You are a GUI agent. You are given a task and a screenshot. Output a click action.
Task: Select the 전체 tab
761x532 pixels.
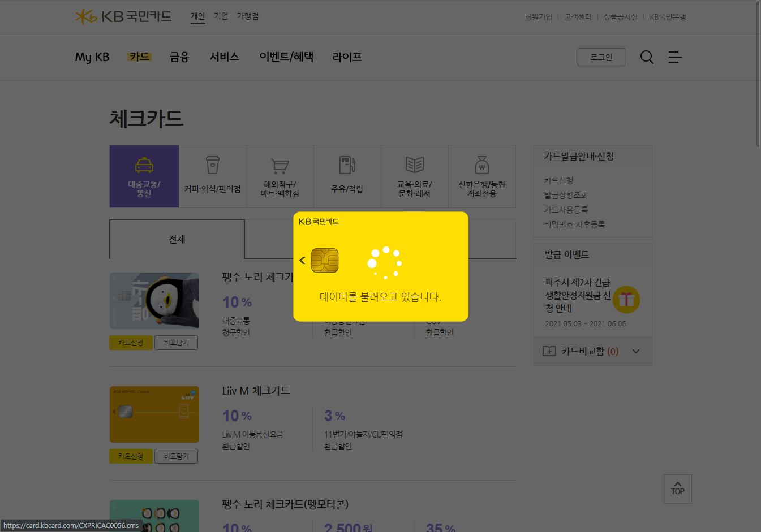pyautogui.click(x=177, y=239)
